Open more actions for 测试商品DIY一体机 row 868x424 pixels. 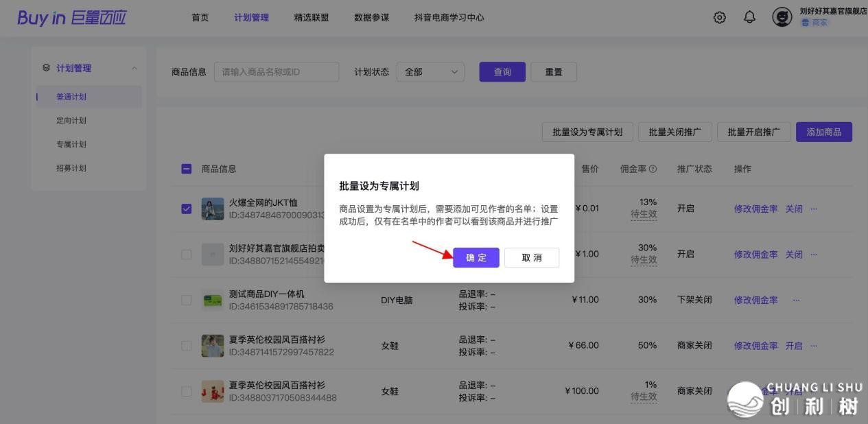coord(796,300)
